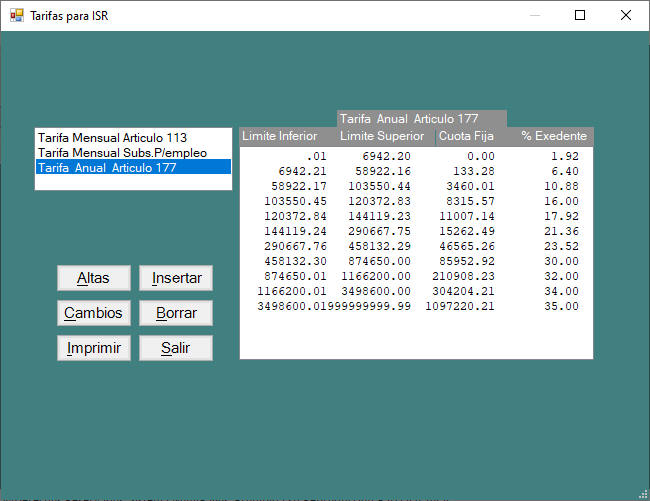Select the row with 35.00 percent excedente
This screenshot has width=650, height=501.
click(416, 306)
